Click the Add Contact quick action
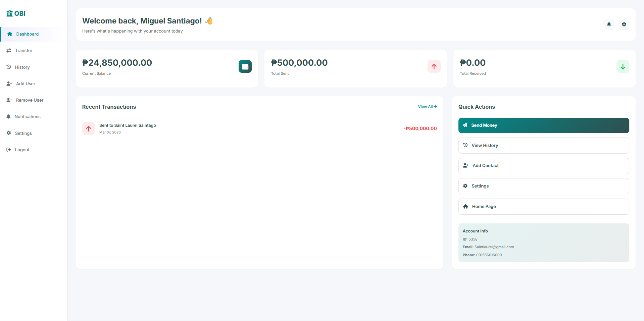This screenshot has width=644, height=321. [x=543, y=166]
